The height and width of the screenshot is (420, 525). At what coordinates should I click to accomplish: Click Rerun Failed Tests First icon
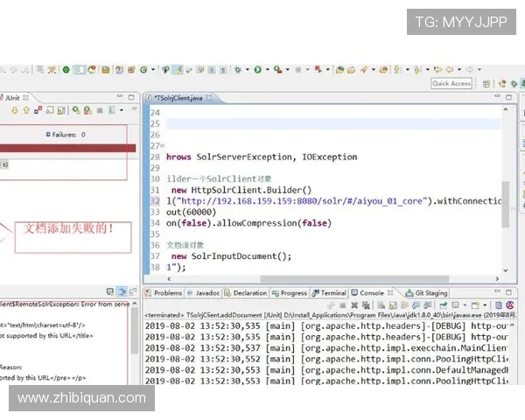[87, 110]
